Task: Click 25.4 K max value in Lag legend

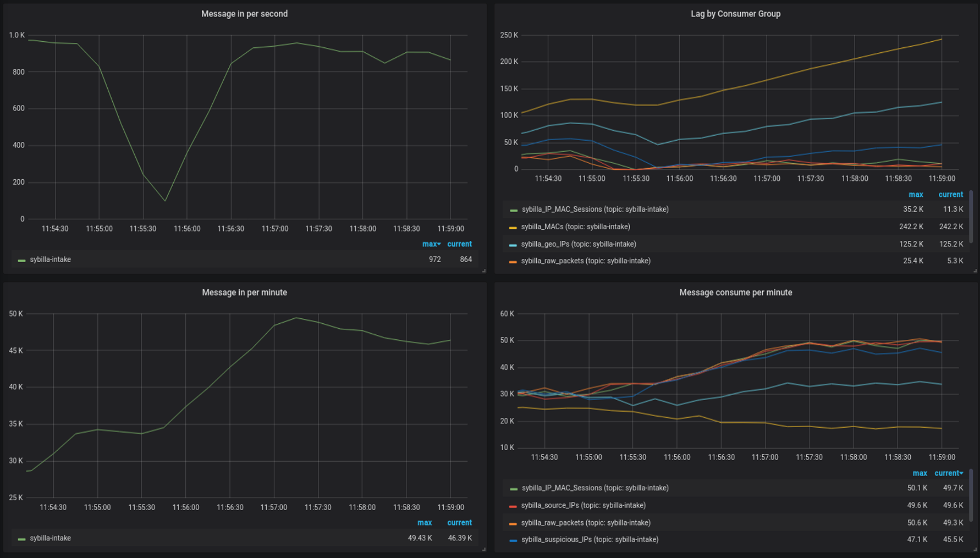Action: click(x=913, y=261)
